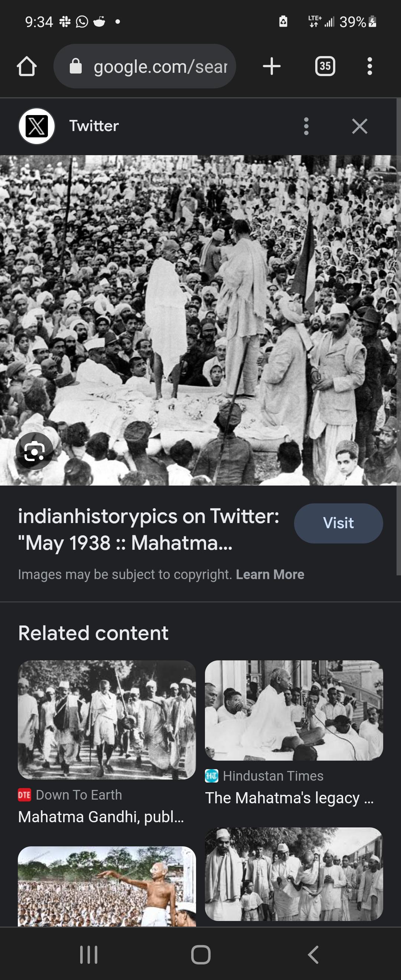401x980 pixels.
Task: Tap the Chrome home icon
Action: [27, 66]
